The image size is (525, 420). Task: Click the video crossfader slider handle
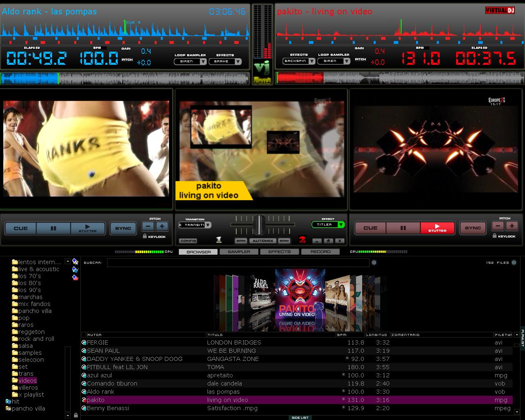click(x=259, y=224)
